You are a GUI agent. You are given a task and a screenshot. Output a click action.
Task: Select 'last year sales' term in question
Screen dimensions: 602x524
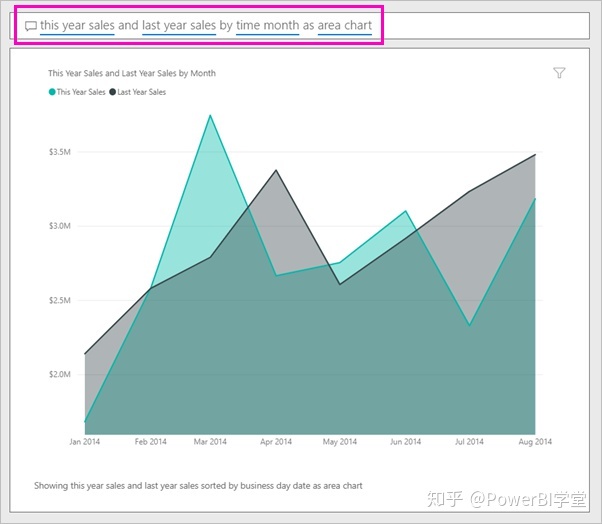(x=179, y=25)
